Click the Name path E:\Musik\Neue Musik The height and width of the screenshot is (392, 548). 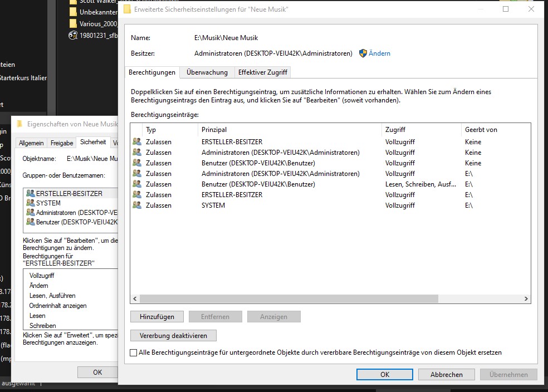point(226,38)
